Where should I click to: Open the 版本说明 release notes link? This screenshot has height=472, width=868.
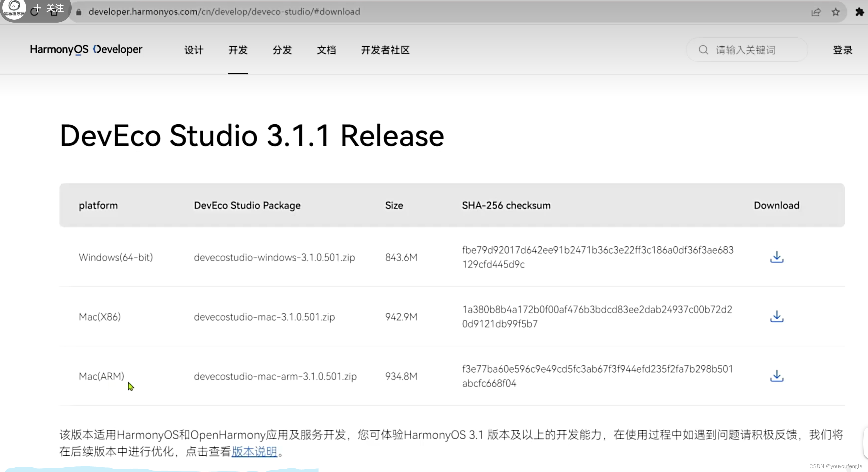254,451
